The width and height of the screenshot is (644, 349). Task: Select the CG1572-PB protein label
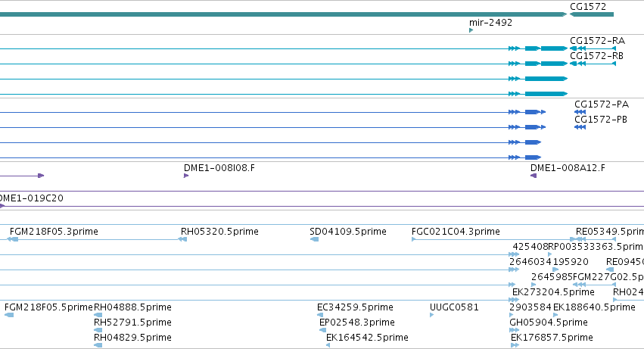tap(600, 120)
